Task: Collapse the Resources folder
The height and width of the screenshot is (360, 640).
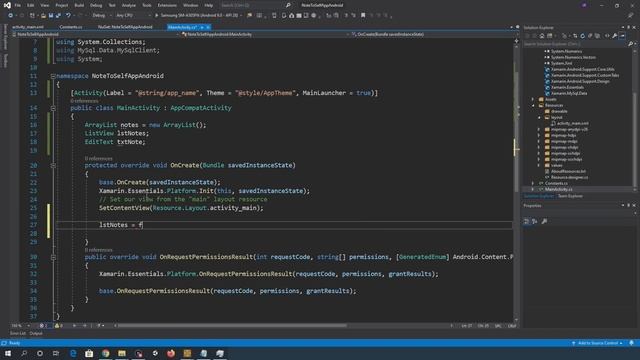Action: pyautogui.click(x=533, y=106)
